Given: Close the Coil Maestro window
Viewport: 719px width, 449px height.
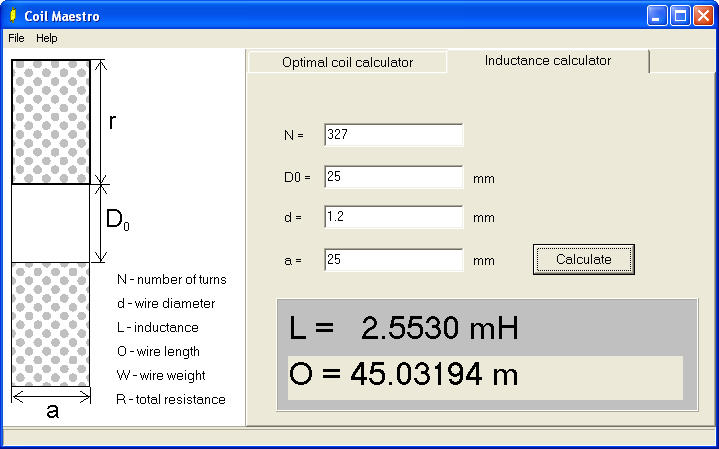Looking at the screenshot, I should 703,16.
